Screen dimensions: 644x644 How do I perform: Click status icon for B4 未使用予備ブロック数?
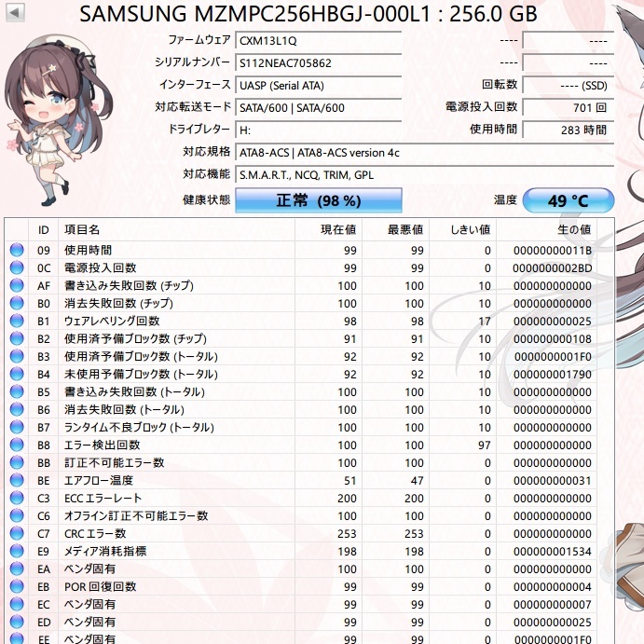click(x=17, y=374)
